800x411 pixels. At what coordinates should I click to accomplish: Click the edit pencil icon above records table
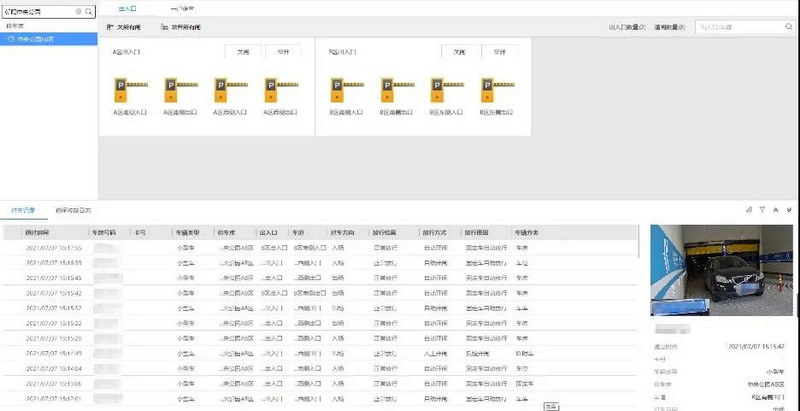pyautogui.click(x=748, y=210)
